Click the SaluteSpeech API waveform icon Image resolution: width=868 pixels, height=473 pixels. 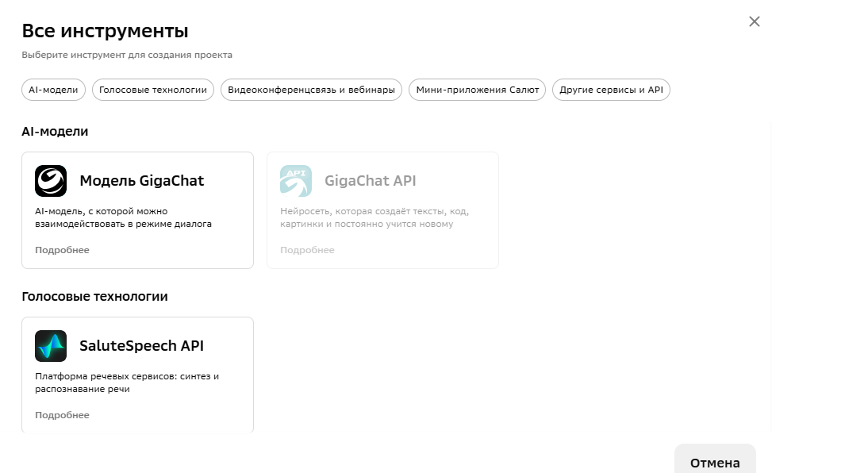click(x=51, y=346)
